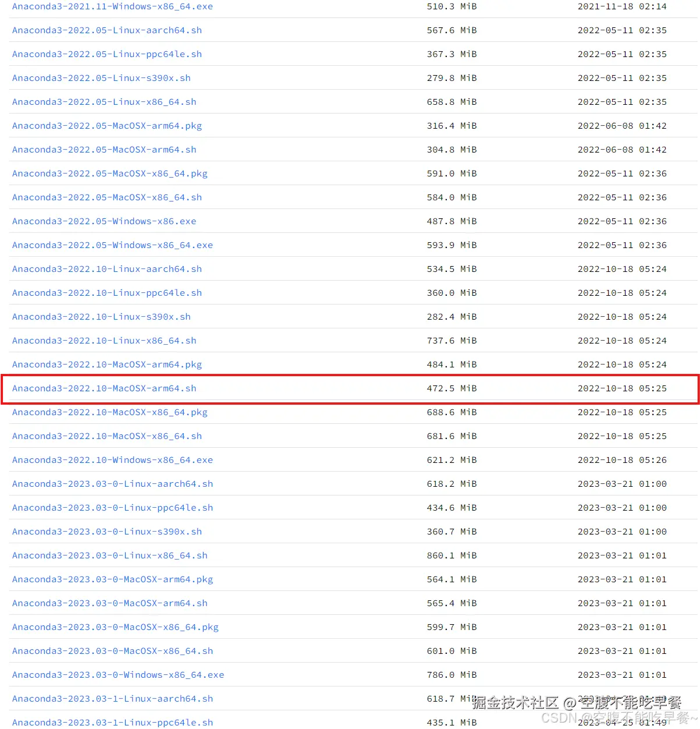Viewport: 700px width, 729px height.
Task: Open Anaconda3-2022.10-Linux-ppc64le.sh link
Action: [x=107, y=293]
